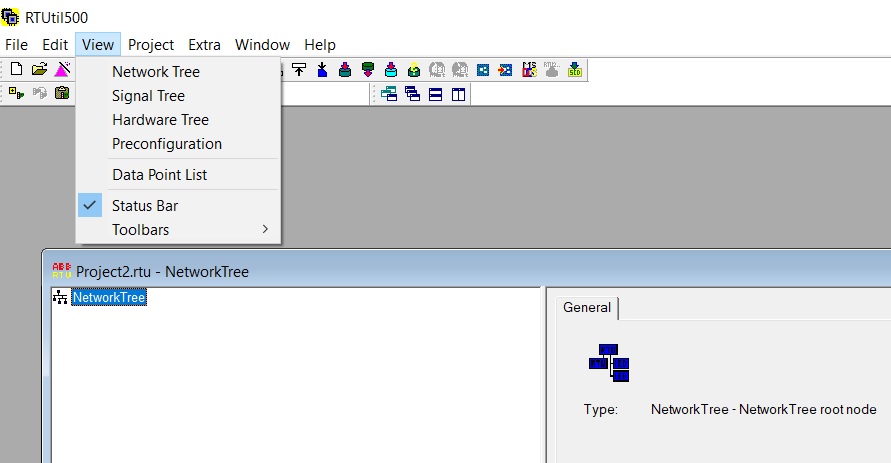Click the 'NetworkTree - NetworkTree root node' type text
The height and width of the screenshot is (463, 891).
(764, 409)
